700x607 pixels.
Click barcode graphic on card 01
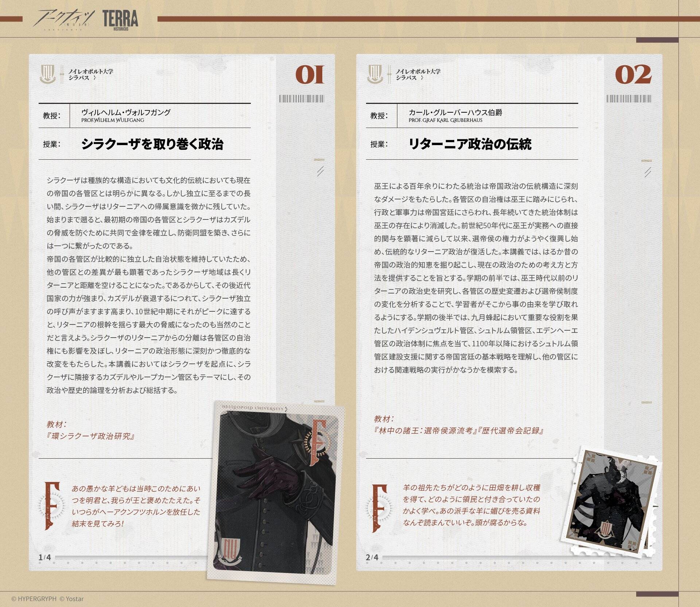pos(302,98)
